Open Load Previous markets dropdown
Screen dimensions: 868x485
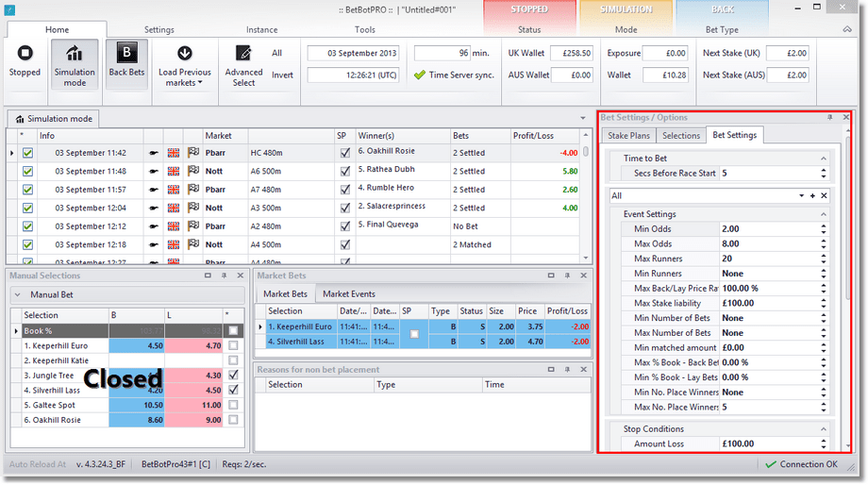[184, 66]
